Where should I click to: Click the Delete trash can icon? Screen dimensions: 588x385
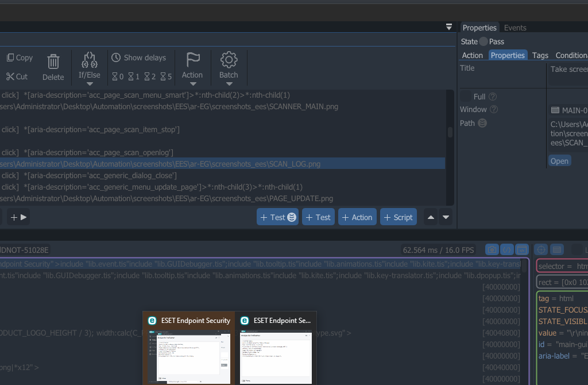[x=53, y=62]
